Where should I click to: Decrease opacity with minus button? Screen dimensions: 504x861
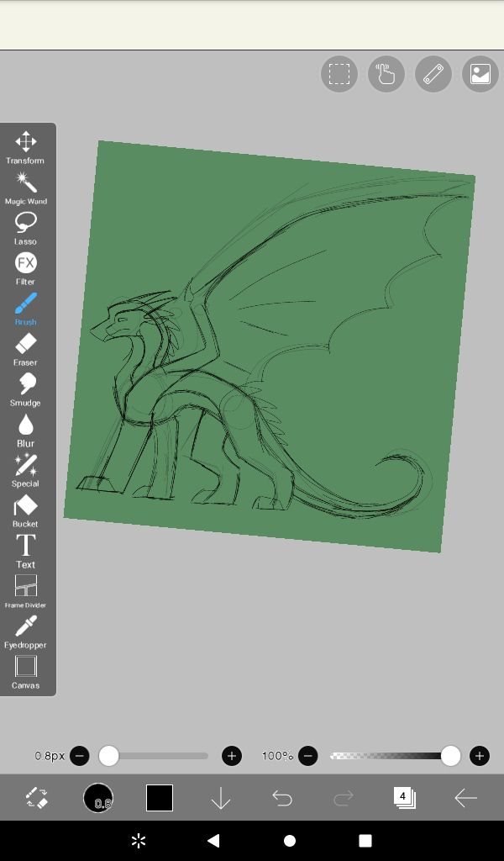[x=307, y=756]
